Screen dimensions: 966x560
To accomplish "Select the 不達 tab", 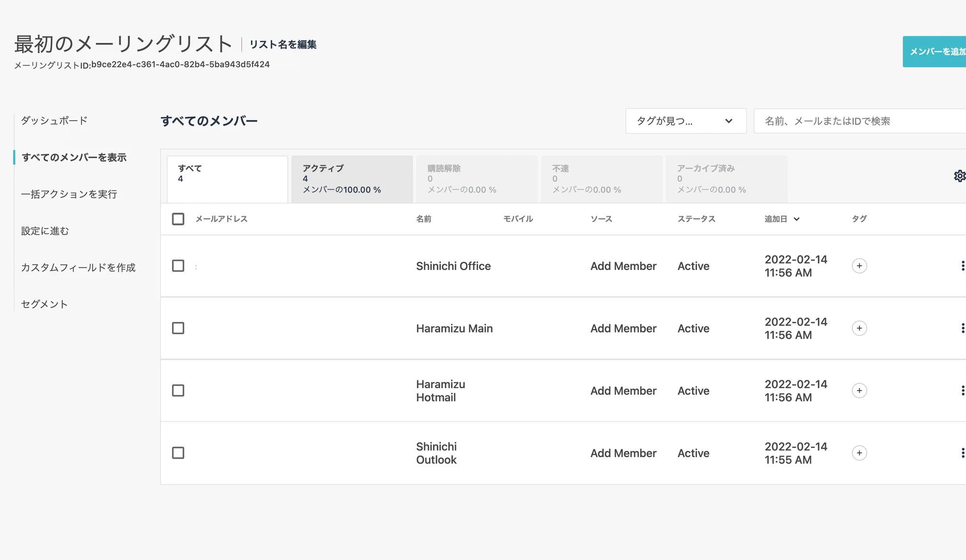I will 602,179.
